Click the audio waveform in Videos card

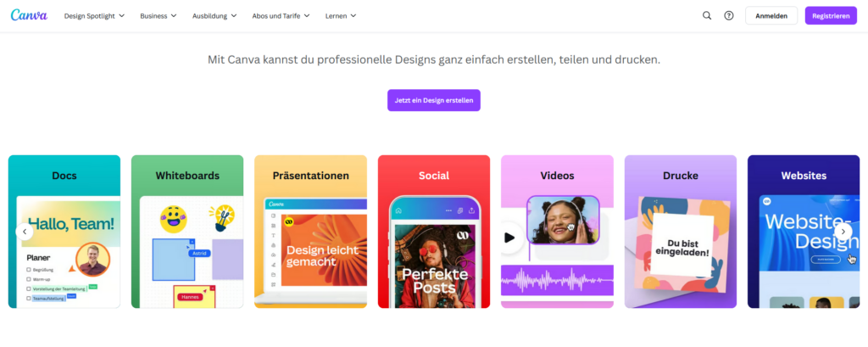(558, 280)
